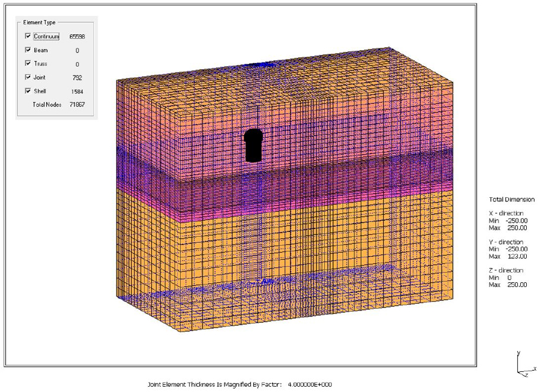Uncheck the Continuum element type checkbox
541x392 pixels.
click(28, 36)
